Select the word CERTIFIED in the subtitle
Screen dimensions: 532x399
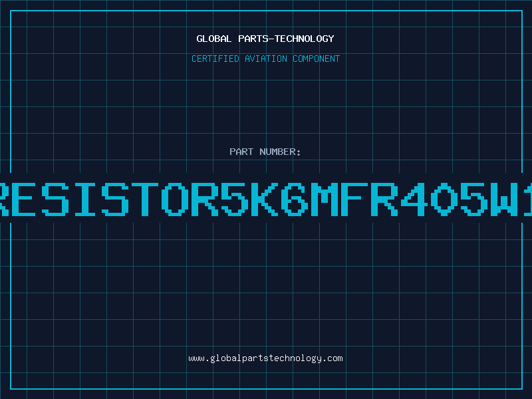click(x=215, y=59)
